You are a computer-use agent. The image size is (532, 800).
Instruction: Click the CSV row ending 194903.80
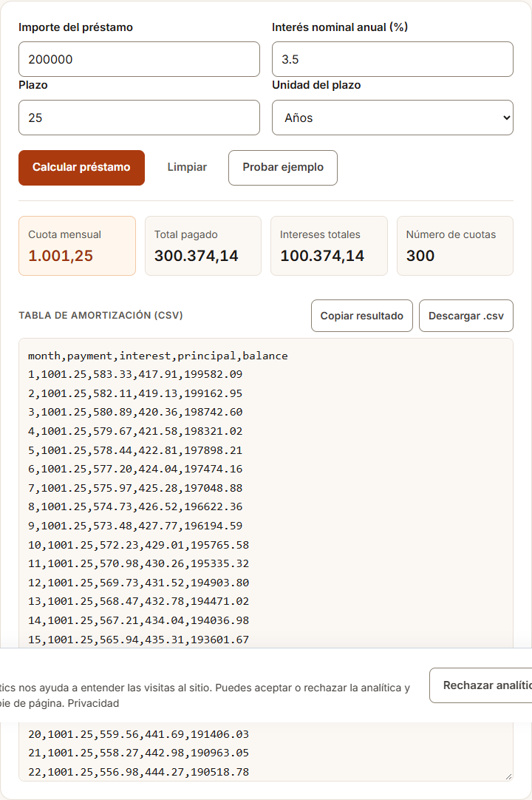tap(139, 583)
